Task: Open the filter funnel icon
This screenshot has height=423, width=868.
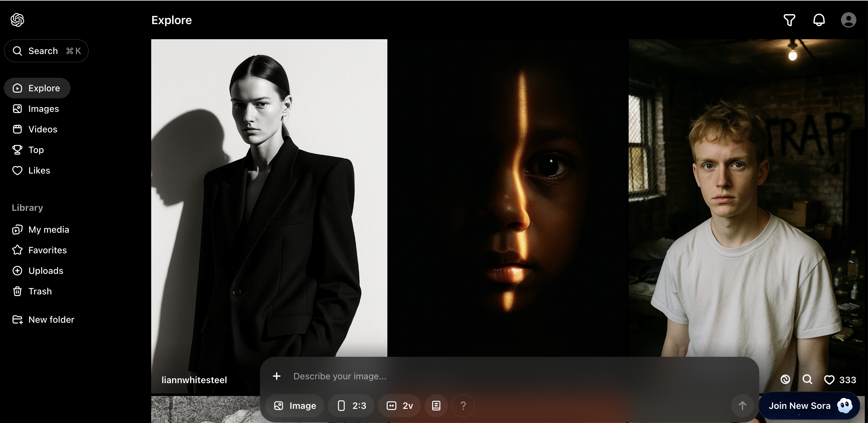Action: click(x=789, y=20)
